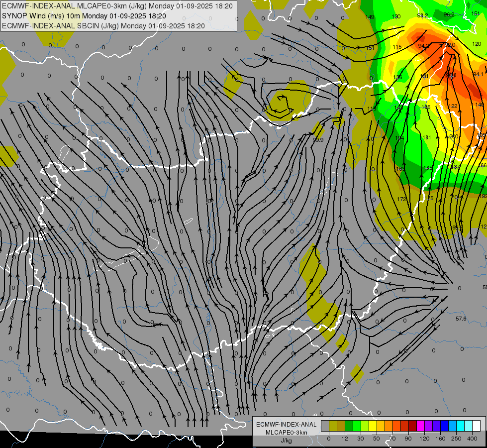
Task: Click the legend text 'MLCAPE0-3km'
Action: pyautogui.click(x=287, y=433)
